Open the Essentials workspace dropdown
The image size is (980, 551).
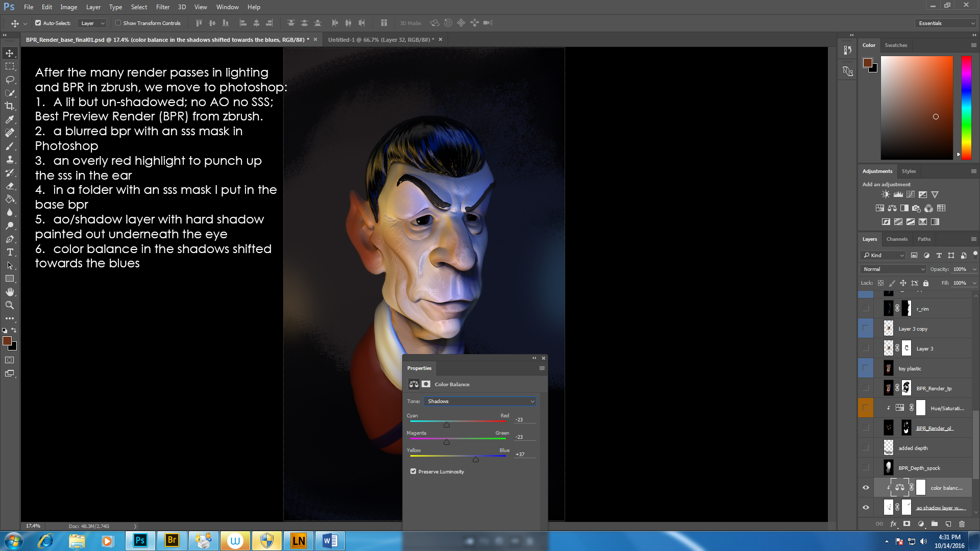click(x=946, y=23)
